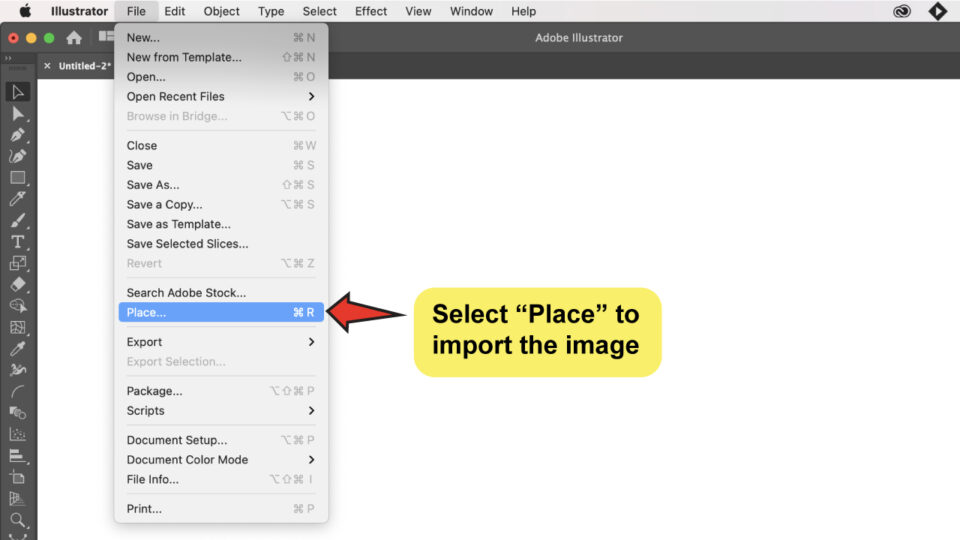Select the Curvature tool

17,156
